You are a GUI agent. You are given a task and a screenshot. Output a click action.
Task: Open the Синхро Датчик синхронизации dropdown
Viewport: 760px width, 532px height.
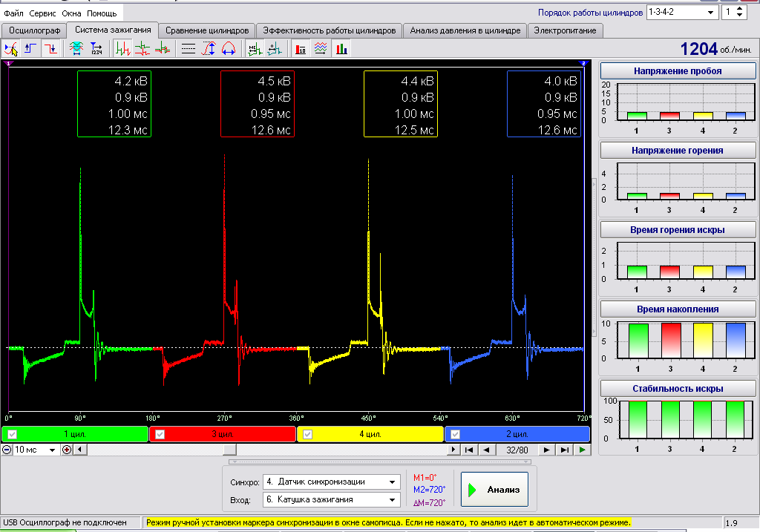(332, 482)
